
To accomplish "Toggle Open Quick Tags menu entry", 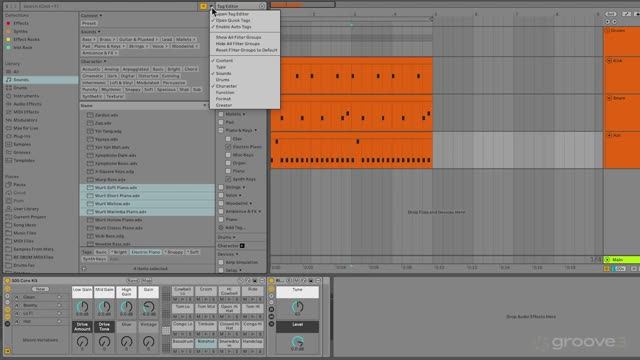I will [245, 20].
